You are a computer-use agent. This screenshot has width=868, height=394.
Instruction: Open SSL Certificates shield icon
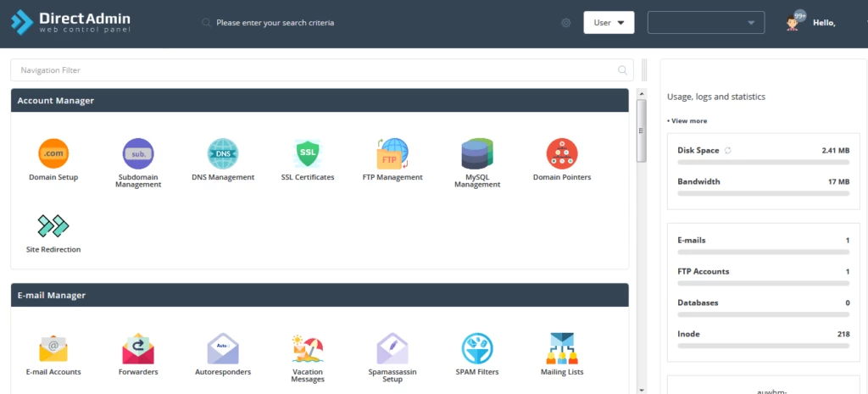pyautogui.click(x=308, y=154)
